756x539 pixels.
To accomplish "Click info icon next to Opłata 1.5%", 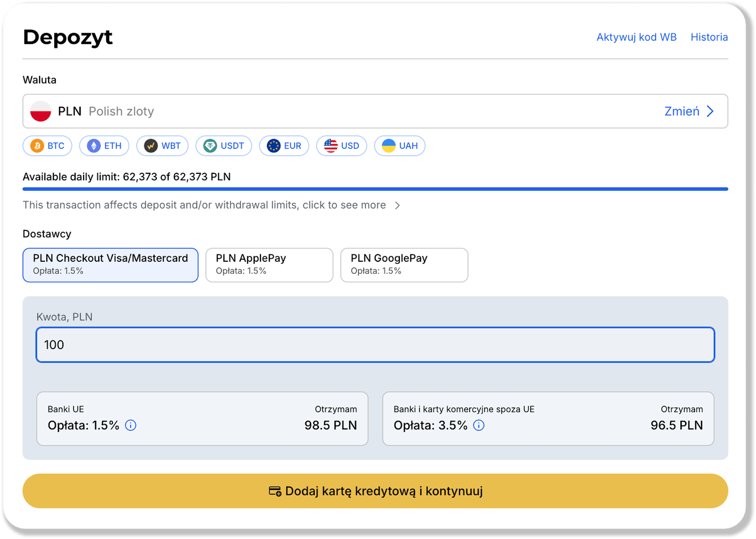I will coord(130,426).
